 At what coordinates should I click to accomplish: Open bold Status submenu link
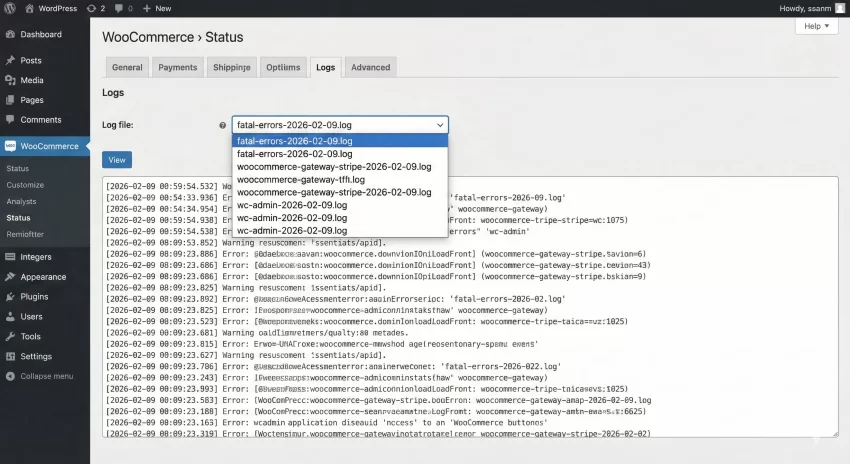pos(18,217)
